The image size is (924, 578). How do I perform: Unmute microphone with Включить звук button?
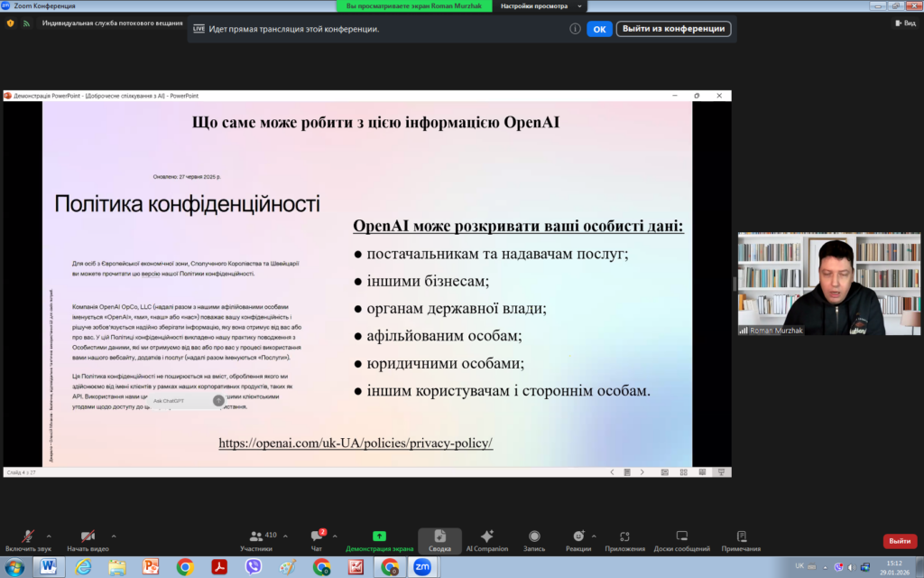[x=28, y=536]
